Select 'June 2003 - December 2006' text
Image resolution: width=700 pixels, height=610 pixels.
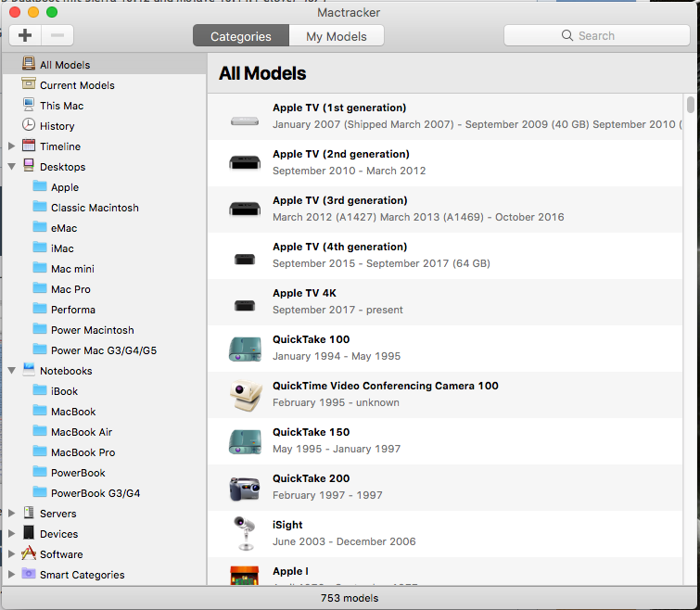[x=344, y=541]
